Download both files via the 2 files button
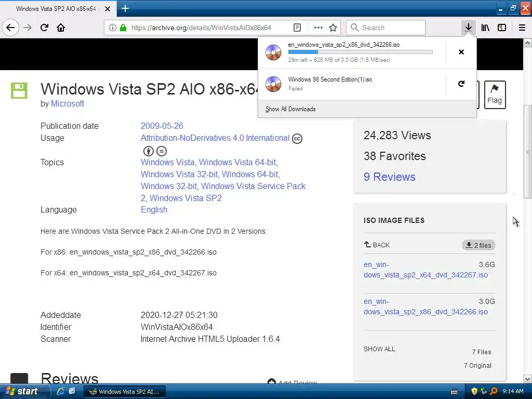532x399 pixels. 478,245
